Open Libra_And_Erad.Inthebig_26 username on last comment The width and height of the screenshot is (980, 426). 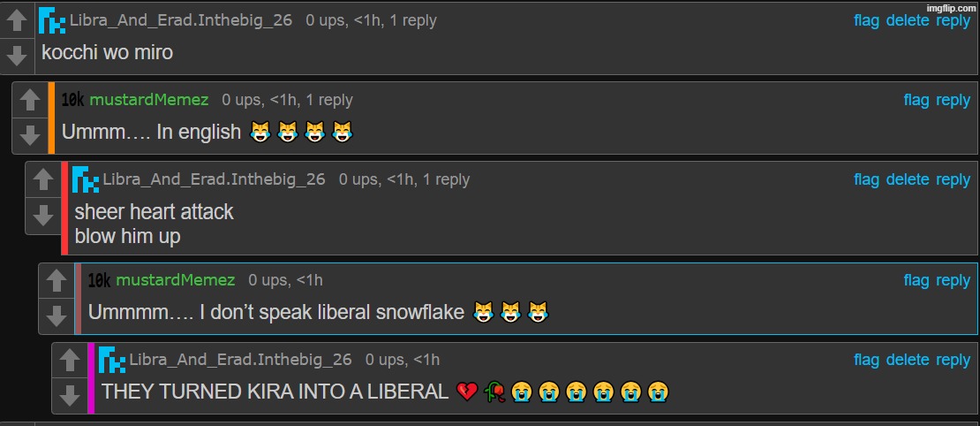click(241, 360)
